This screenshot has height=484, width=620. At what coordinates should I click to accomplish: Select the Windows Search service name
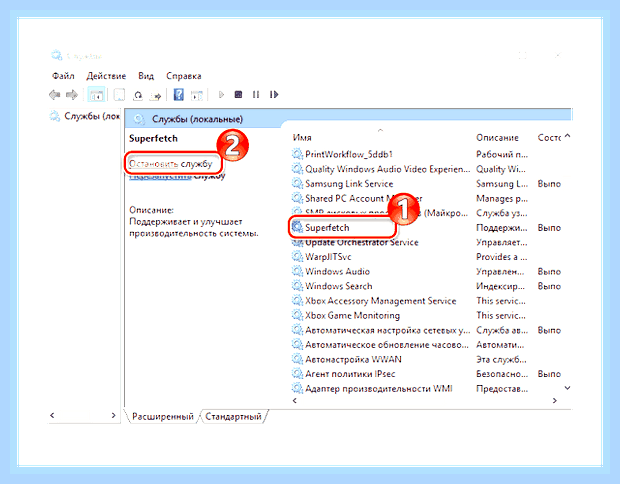338,286
